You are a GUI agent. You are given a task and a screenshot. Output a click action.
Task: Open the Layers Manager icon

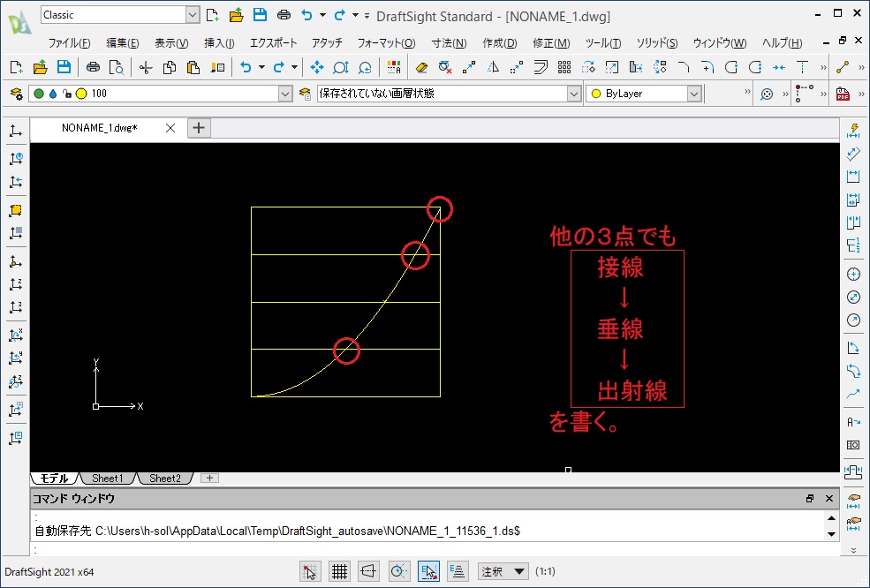(17, 94)
